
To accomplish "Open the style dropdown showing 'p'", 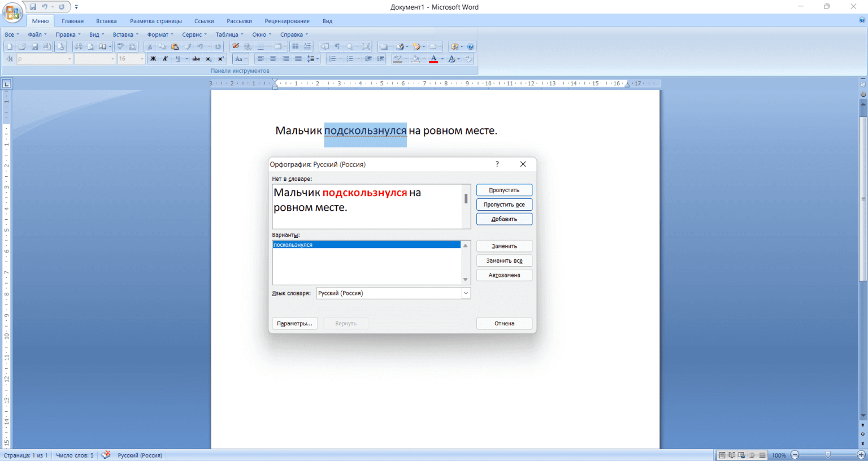I will (x=70, y=59).
